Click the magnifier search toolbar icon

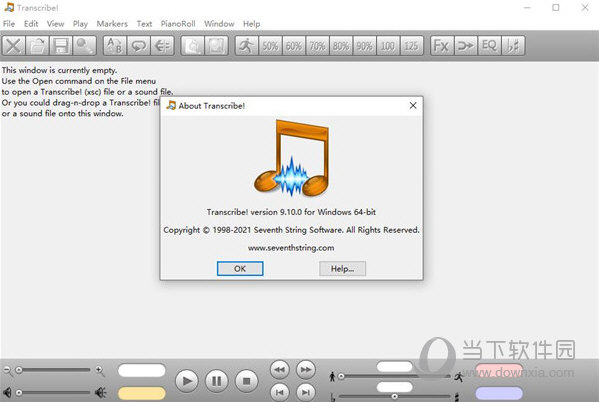click(85, 46)
